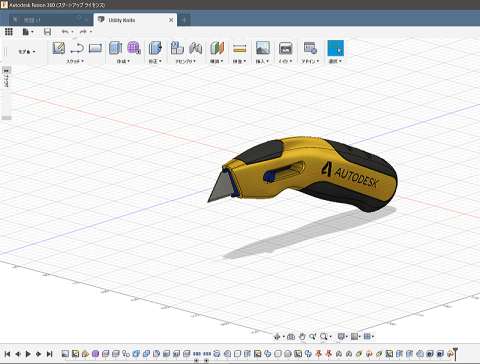This screenshot has width=480, height=364.
Task: Open the Orbit navigation tool
Action: click(x=277, y=337)
